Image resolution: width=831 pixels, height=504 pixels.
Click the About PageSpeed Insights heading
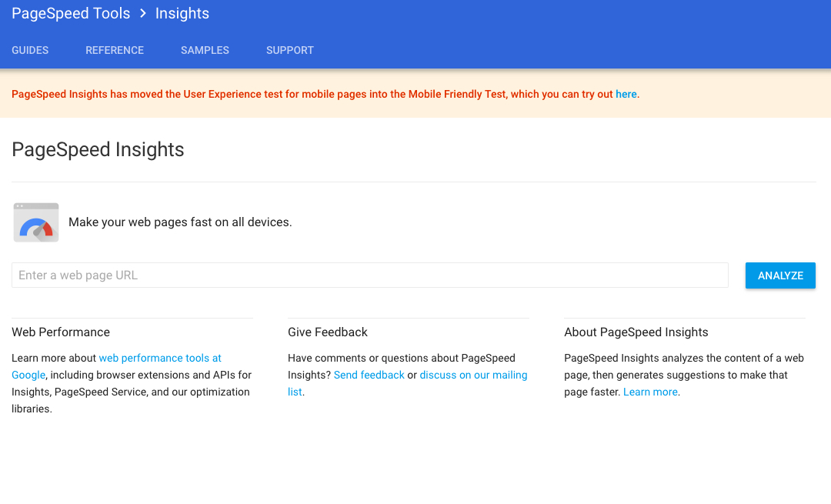pos(636,332)
